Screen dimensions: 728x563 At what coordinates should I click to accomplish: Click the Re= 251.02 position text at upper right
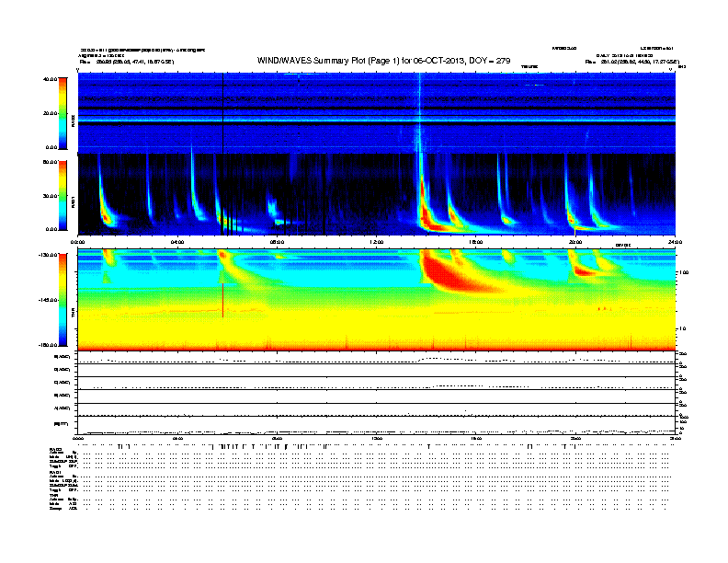[x=631, y=62]
